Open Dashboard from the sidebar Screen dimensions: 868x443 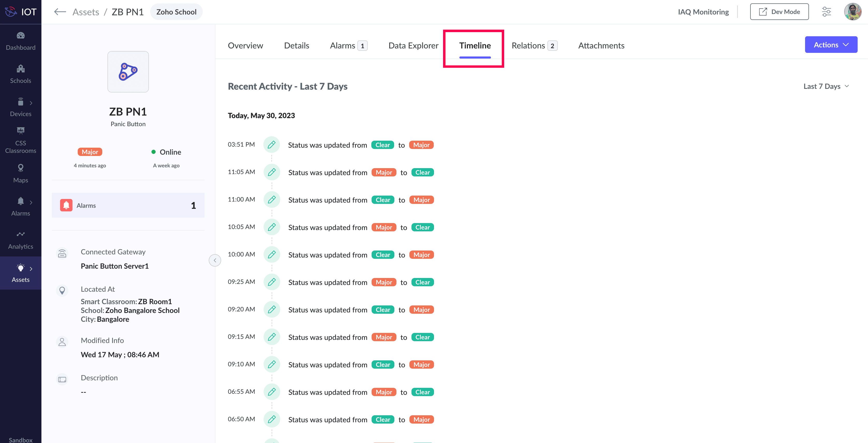(20, 41)
